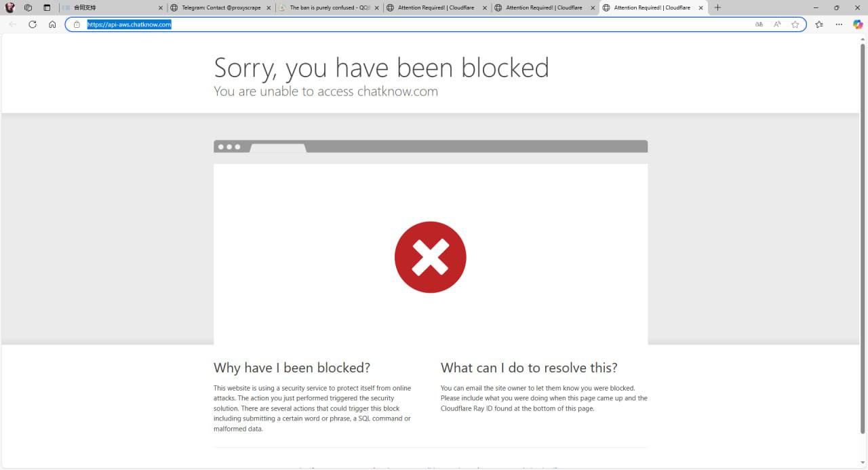Open the browser profile avatar icon
Image resolution: width=868 pixels, height=470 pixels.
tap(9, 7)
